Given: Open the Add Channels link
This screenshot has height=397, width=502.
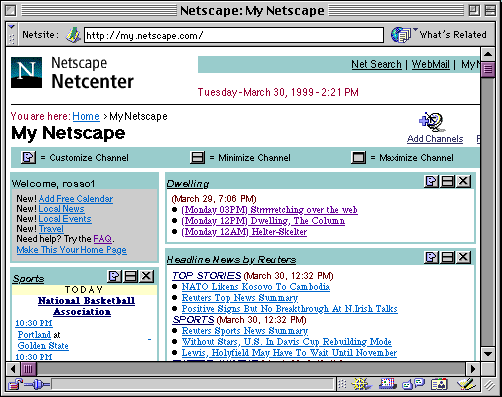Looking at the screenshot, I should pos(435,139).
